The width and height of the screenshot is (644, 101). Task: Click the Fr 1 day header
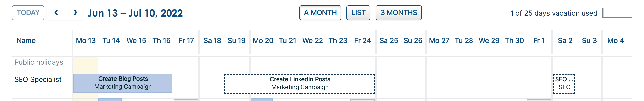point(539,41)
